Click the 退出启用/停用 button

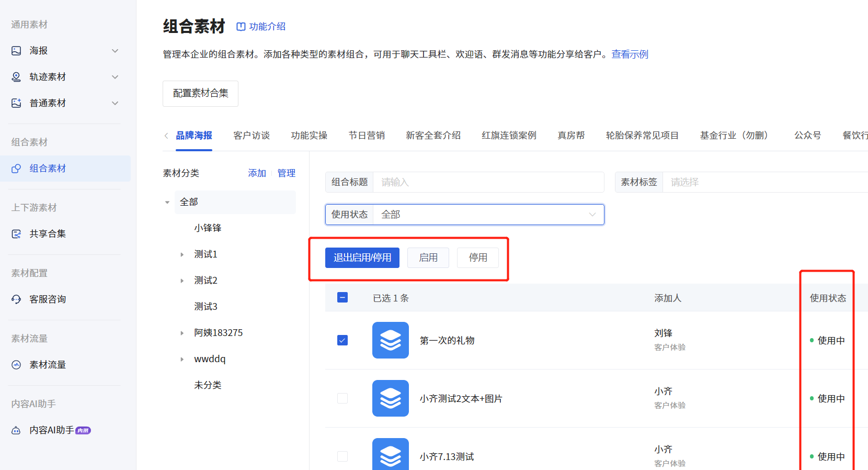click(x=362, y=258)
